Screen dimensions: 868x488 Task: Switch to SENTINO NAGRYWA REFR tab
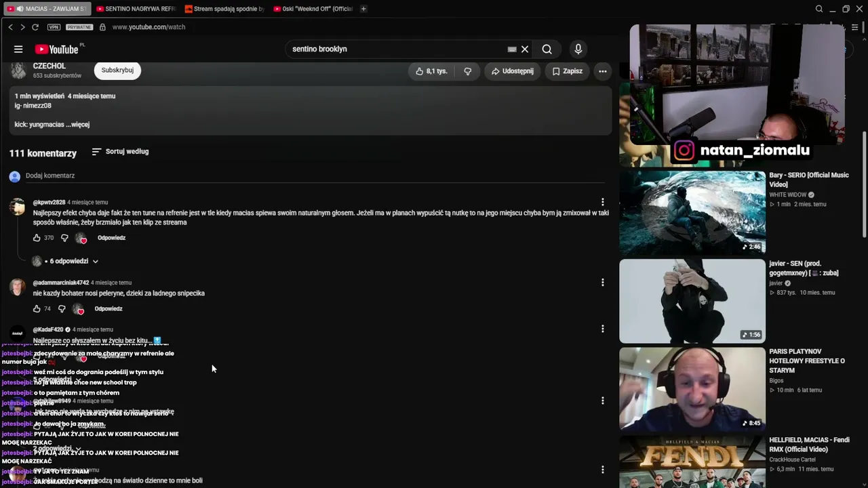(136, 9)
